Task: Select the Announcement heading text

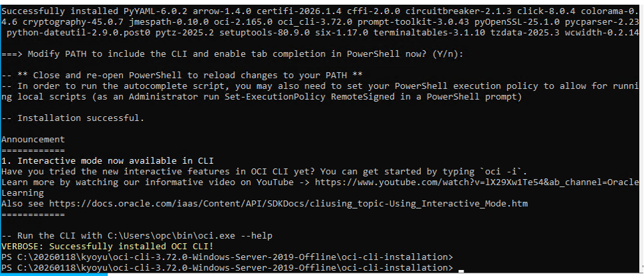Action: coord(33,139)
